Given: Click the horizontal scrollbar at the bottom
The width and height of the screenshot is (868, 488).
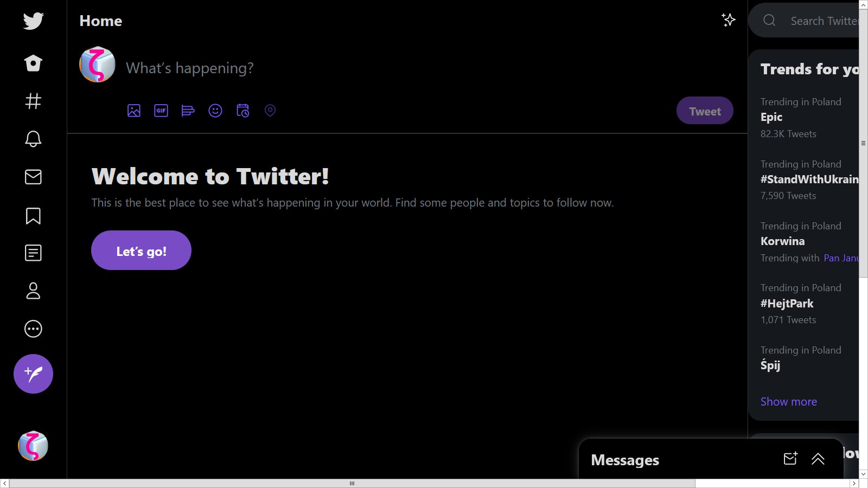Looking at the screenshot, I should pyautogui.click(x=352, y=483).
